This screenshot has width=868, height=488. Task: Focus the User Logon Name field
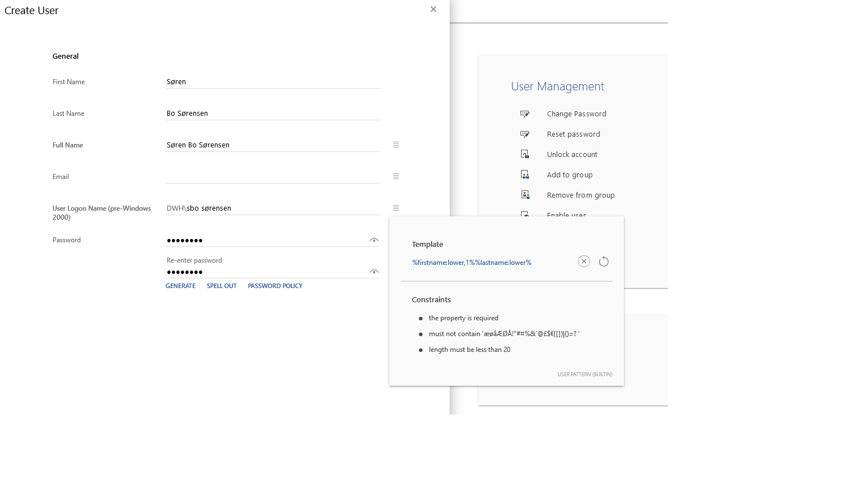tap(272, 208)
